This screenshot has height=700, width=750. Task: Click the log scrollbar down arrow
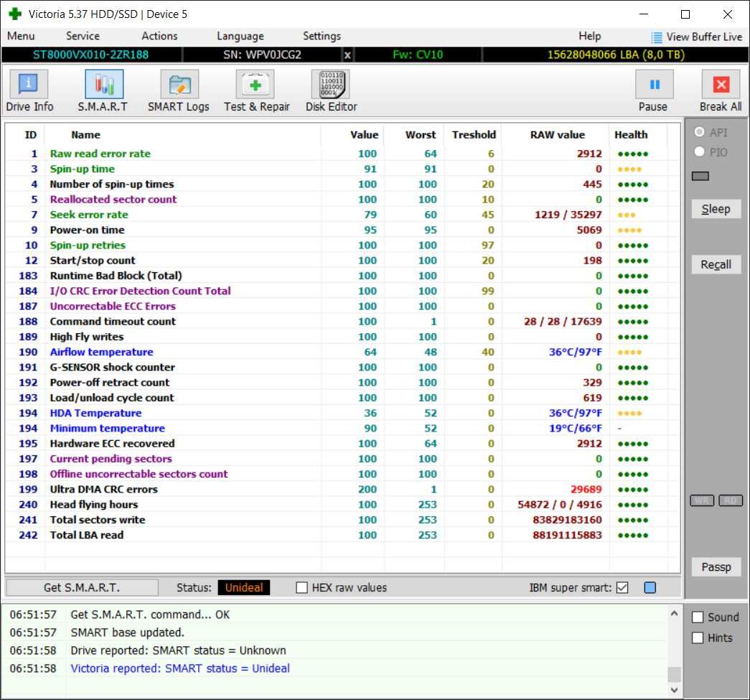(675, 689)
